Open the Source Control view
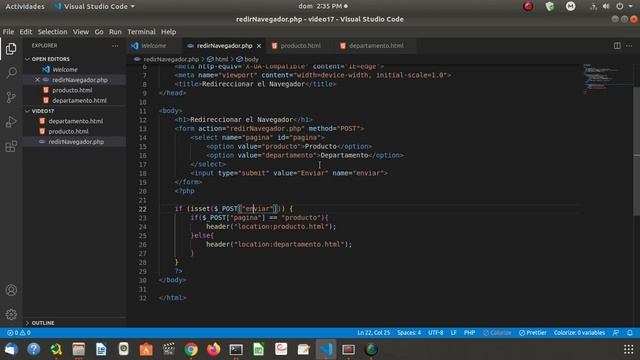Screen dimensions: 640x360 click(11, 97)
